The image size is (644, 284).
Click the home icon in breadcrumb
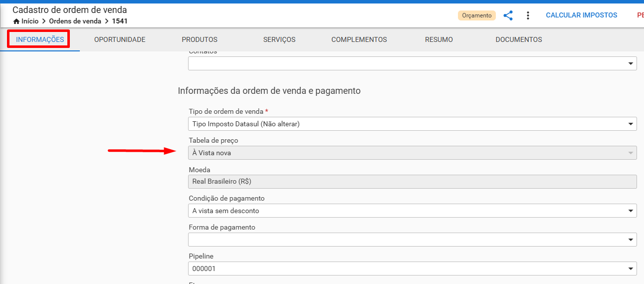pyautogui.click(x=16, y=21)
